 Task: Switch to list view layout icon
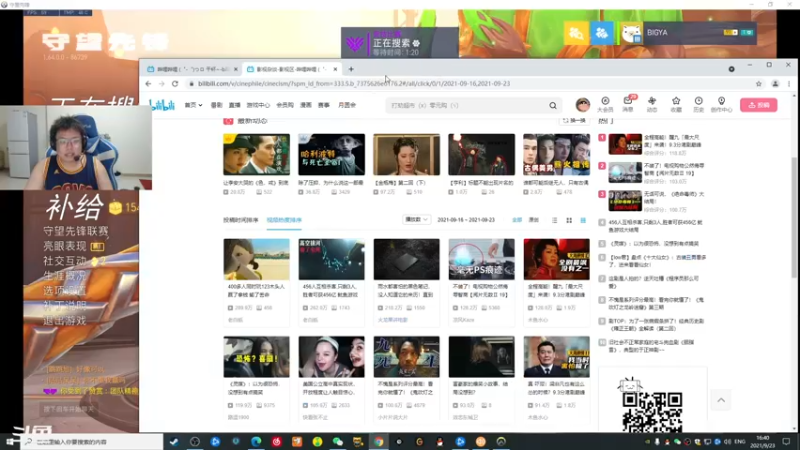pyautogui.click(x=555, y=220)
